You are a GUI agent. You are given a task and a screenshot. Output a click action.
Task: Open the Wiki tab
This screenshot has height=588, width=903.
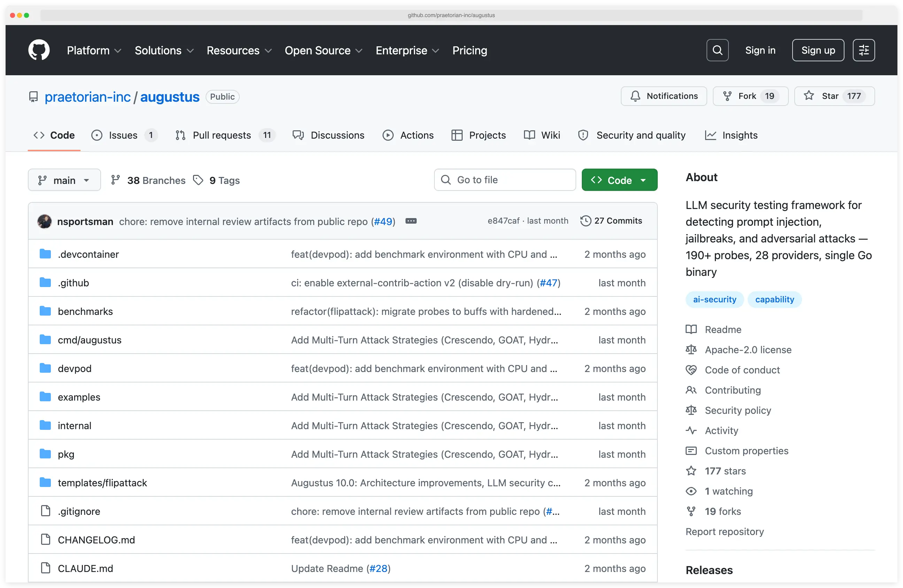tap(541, 135)
